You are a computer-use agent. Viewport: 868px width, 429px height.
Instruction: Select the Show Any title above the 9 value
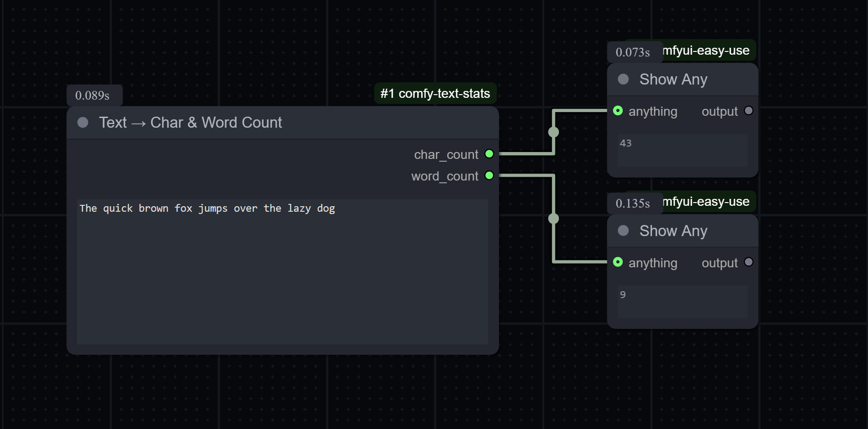click(x=673, y=231)
